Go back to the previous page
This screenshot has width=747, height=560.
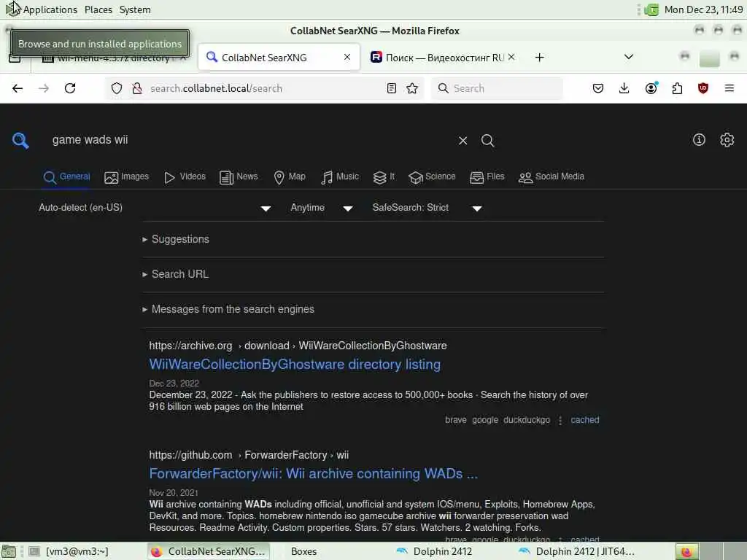(x=18, y=88)
